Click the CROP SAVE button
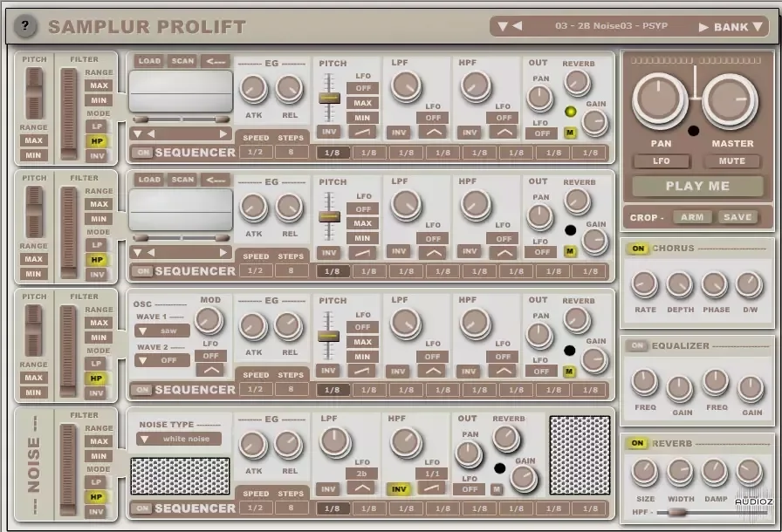The height and width of the screenshot is (532, 782). pyautogui.click(x=737, y=217)
